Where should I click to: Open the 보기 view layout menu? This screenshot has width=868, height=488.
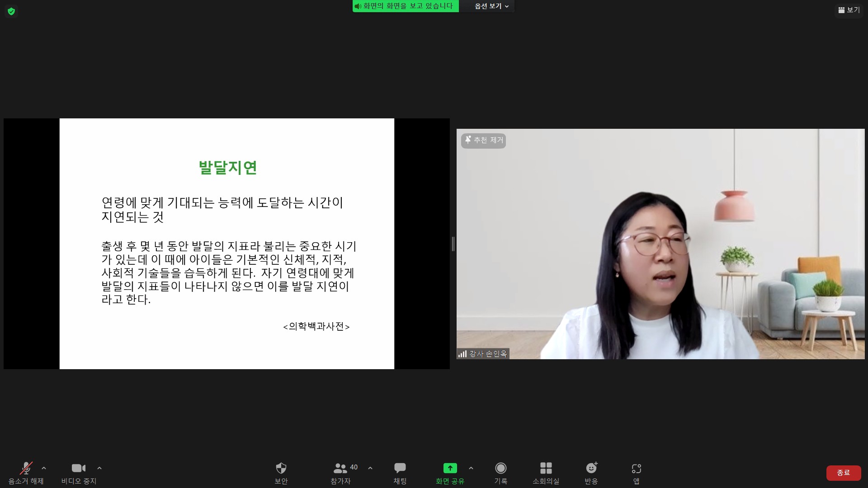[x=849, y=10]
